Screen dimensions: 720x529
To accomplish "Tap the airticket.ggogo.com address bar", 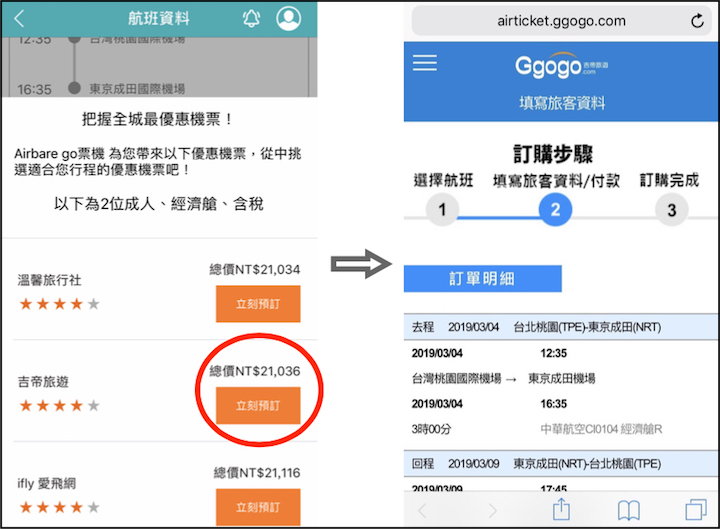I will pyautogui.click(x=560, y=20).
